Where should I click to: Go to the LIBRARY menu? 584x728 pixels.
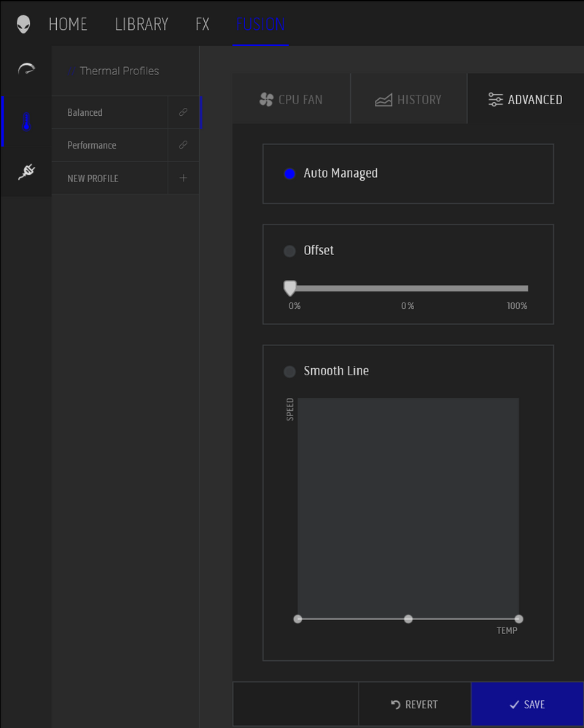coord(141,24)
